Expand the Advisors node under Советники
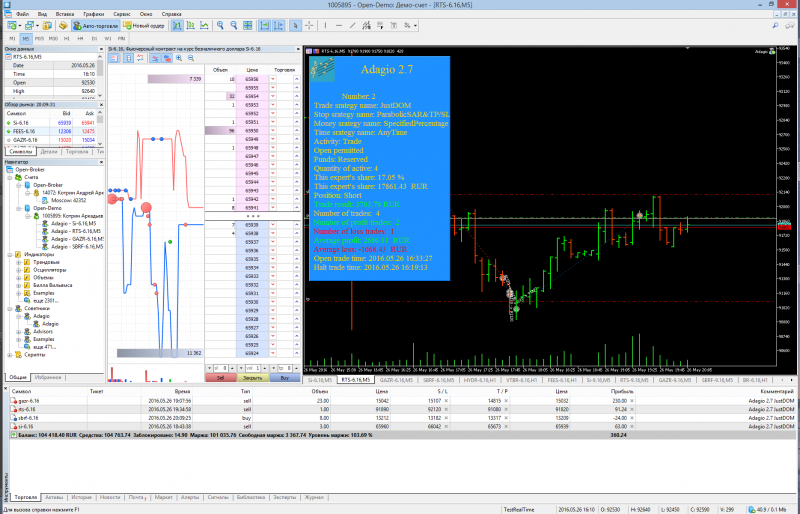Screen dimensions: 800x514 pyautogui.click(x=19, y=332)
